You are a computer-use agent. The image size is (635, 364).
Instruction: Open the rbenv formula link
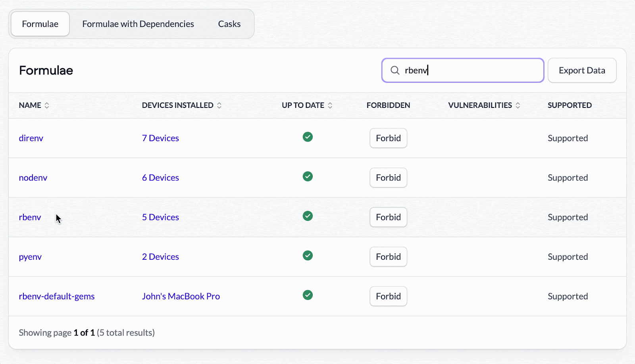[x=30, y=217]
